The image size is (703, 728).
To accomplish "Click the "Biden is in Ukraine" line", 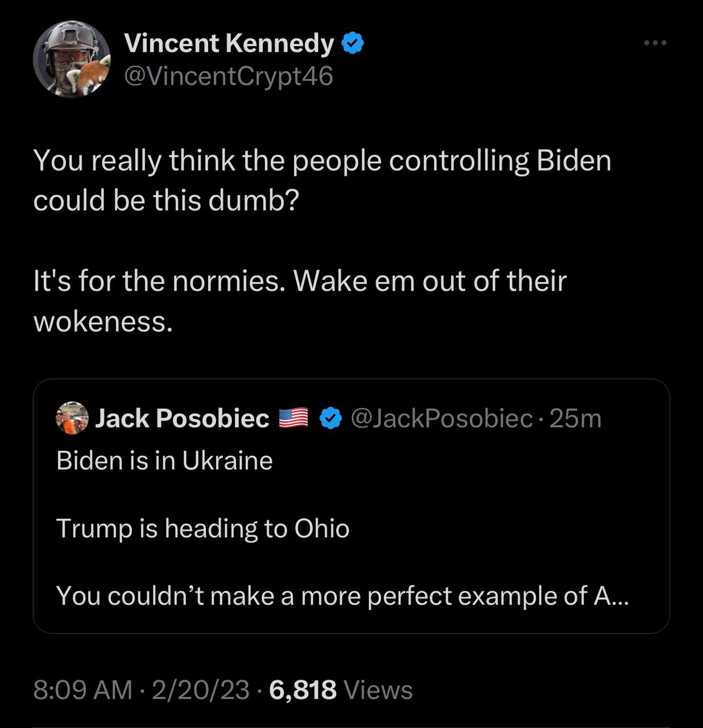I will (164, 460).
